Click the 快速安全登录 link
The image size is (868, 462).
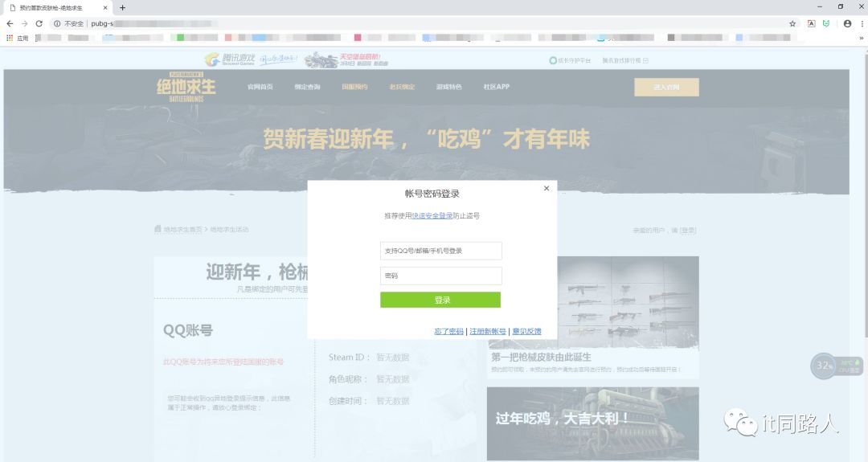click(x=432, y=216)
